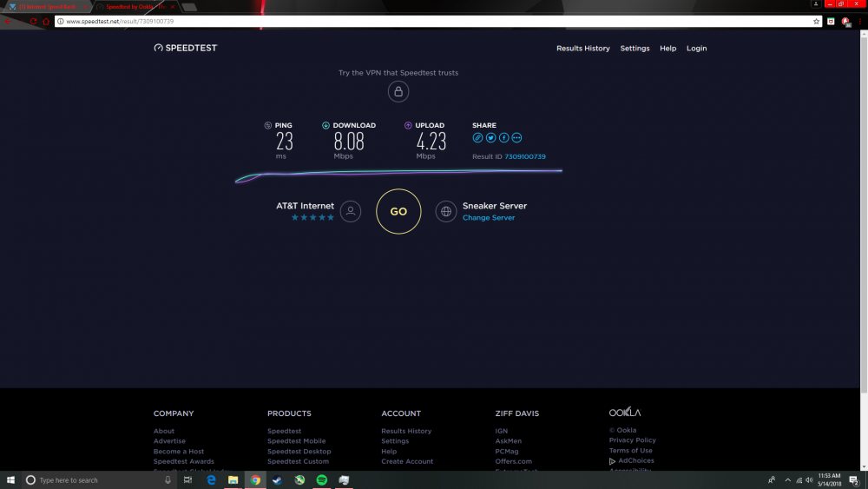Open footer AdChoices link

(x=632, y=460)
